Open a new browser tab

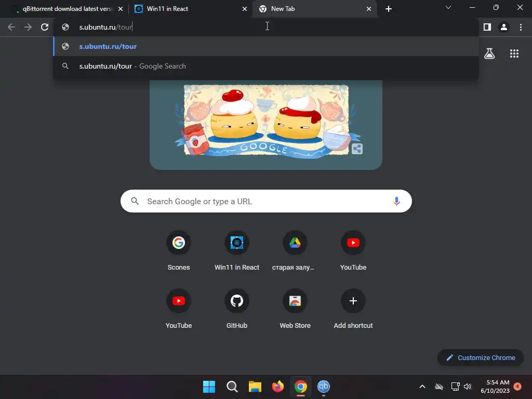point(389,9)
